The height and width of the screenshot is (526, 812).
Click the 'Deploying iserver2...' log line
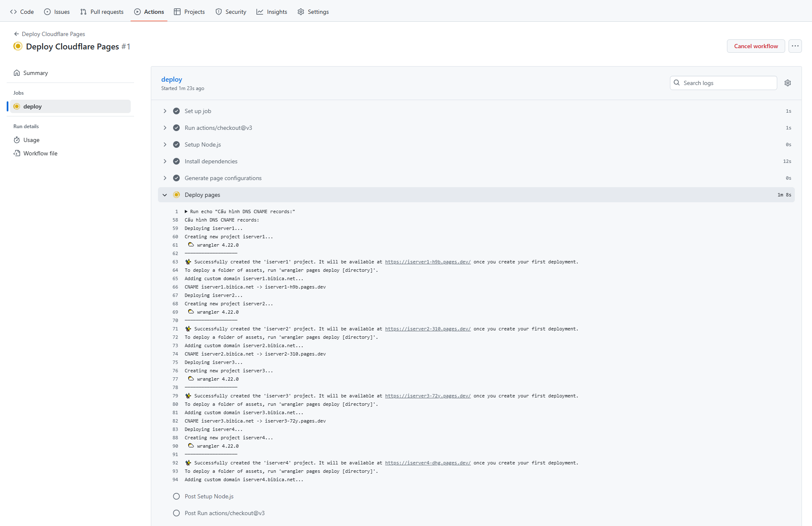coord(214,295)
